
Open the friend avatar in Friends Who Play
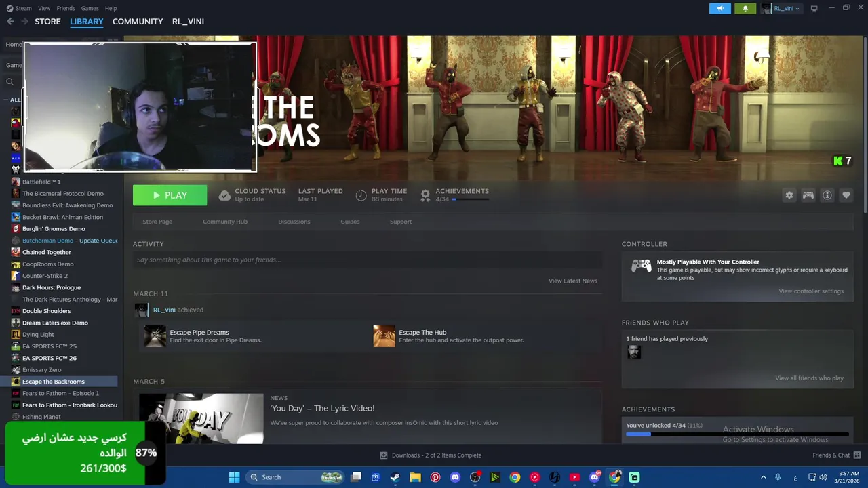point(634,352)
